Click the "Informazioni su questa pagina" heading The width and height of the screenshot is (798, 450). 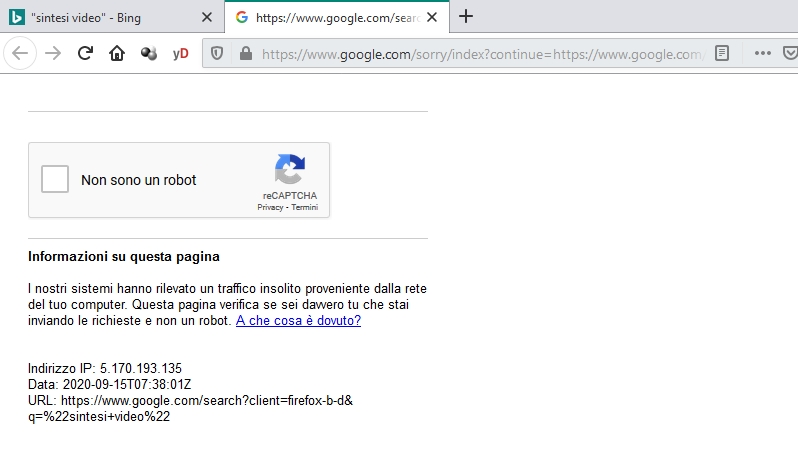(x=124, y=256)
